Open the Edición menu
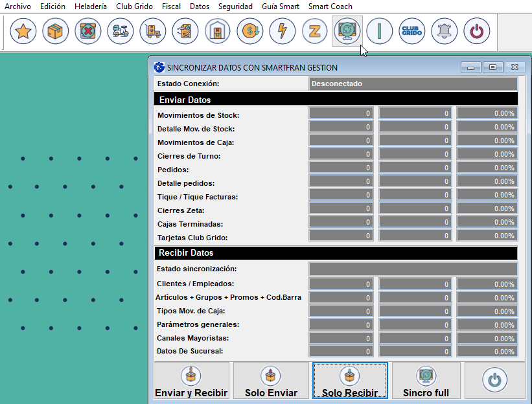The width and height of the screenshot is (532, 404). coord(52,6)
